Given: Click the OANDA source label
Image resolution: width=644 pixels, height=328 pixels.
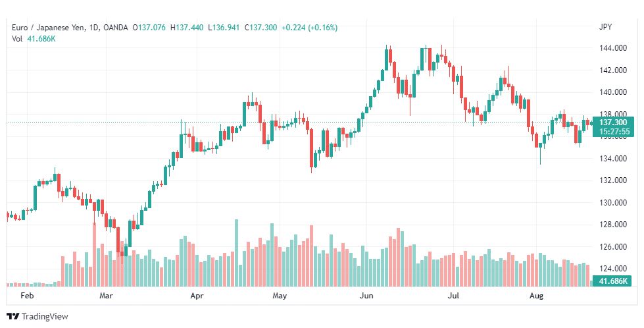Looking at the screenshot, I should point(115,28).
